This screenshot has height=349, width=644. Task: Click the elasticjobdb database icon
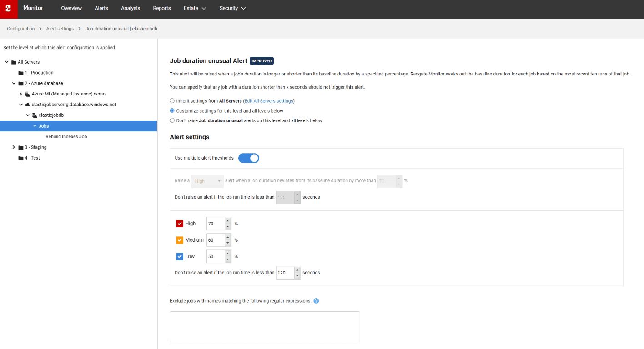click(35, 115)
